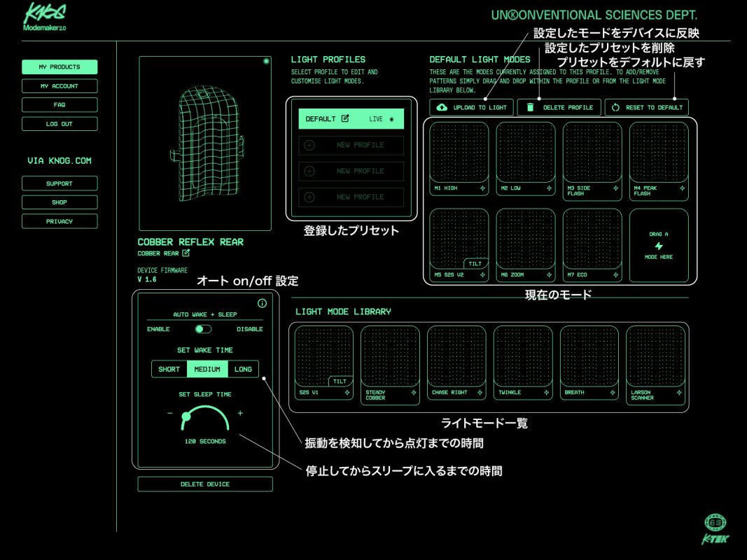
Task: Open the FAQ sidebar item
Action: click(x=60, y=105)
